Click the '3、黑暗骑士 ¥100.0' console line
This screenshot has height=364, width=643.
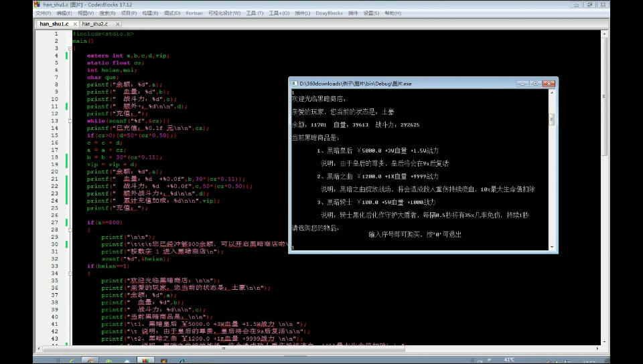tap(376, 202)
